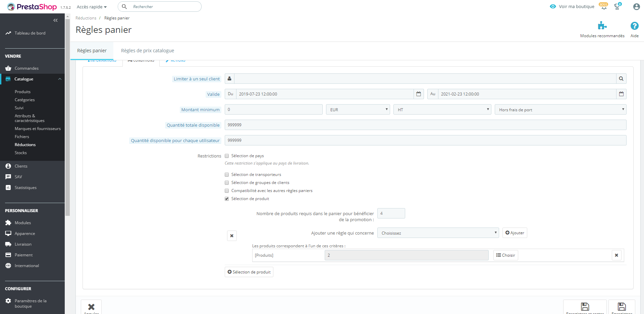Screen dimensions: 644x314
Task: Open calendar picker for the Au date
Action: [x=621, y=94]
